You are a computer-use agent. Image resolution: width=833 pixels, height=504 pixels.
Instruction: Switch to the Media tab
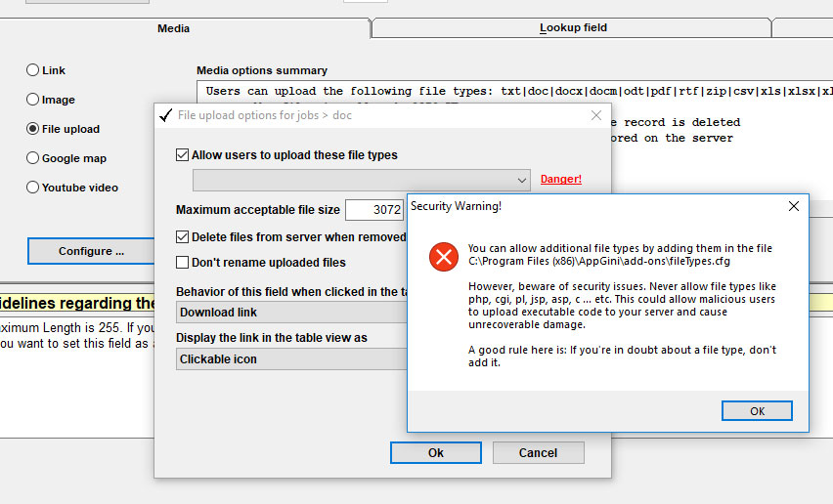173,28
